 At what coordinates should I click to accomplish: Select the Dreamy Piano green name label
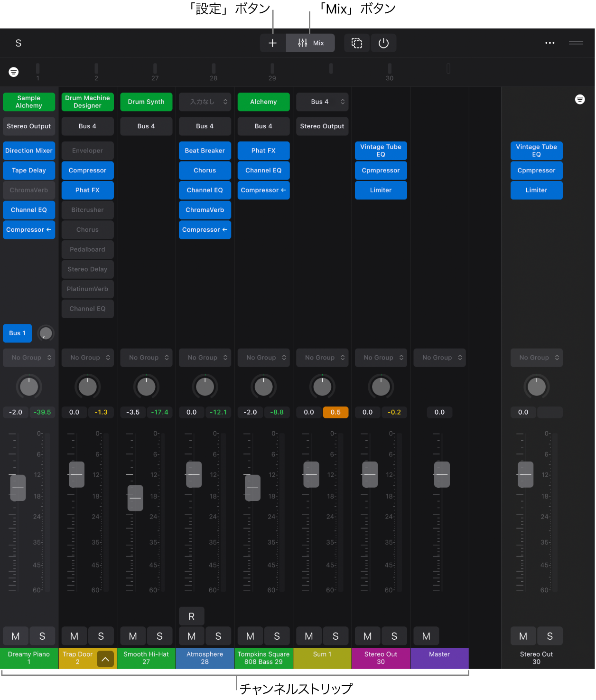[29, 658]
